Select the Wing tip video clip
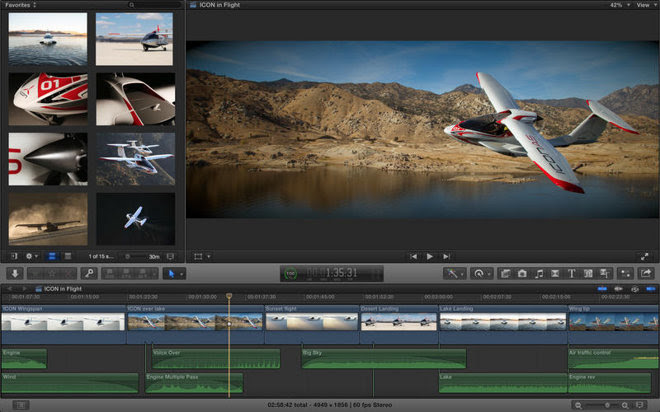660x412 pixels. coord(614,323)
